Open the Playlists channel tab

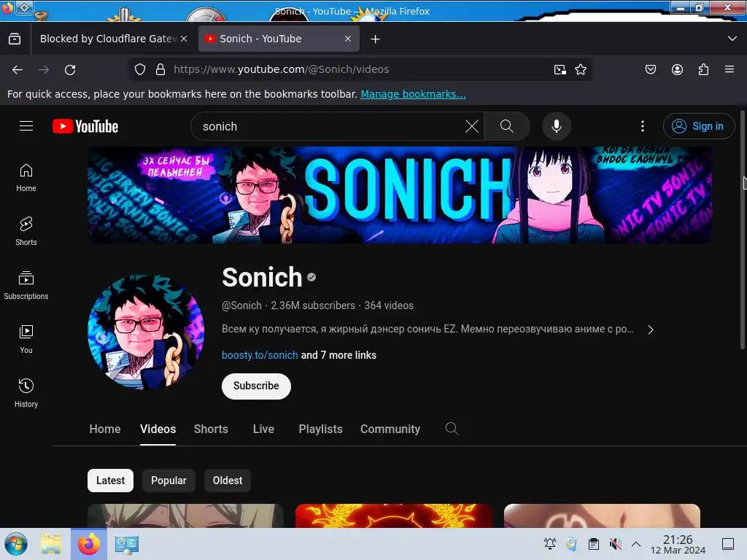[x=321, y=429]
